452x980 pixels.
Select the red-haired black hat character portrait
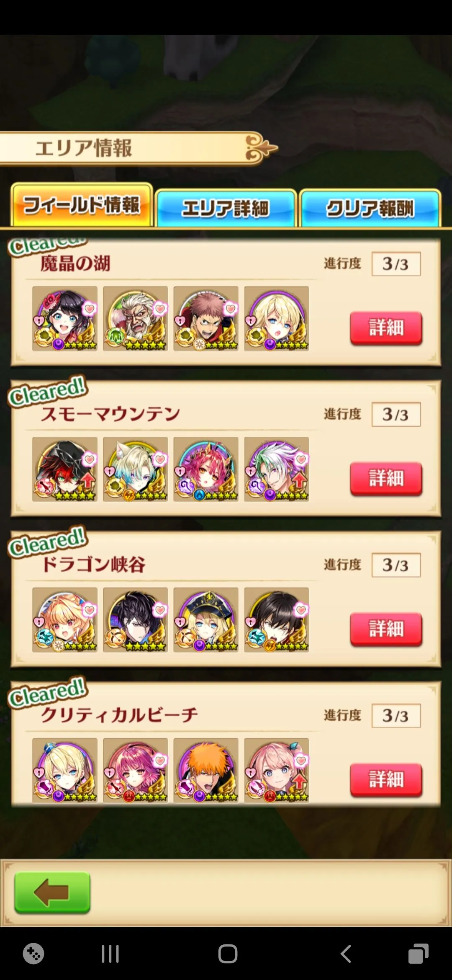pyautogui.click(x=65, y=469)
